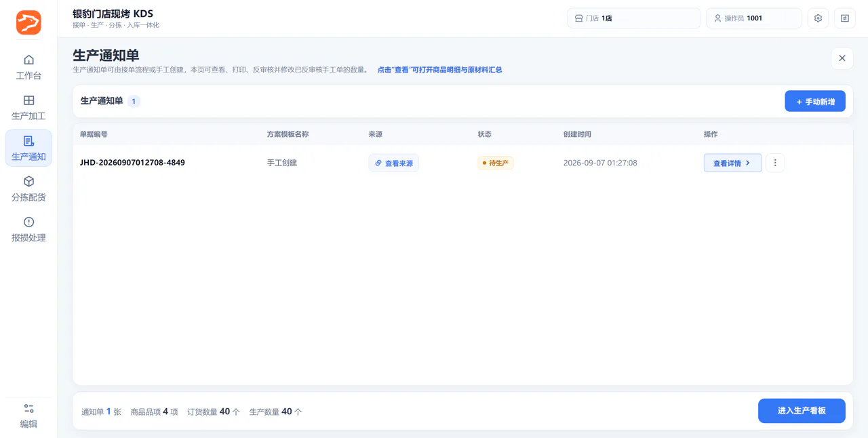Click order number JHD-20260907012708-4849
The height and width of the screenshot is (438, 868).
pyautogui.click(x=132, y=163)
